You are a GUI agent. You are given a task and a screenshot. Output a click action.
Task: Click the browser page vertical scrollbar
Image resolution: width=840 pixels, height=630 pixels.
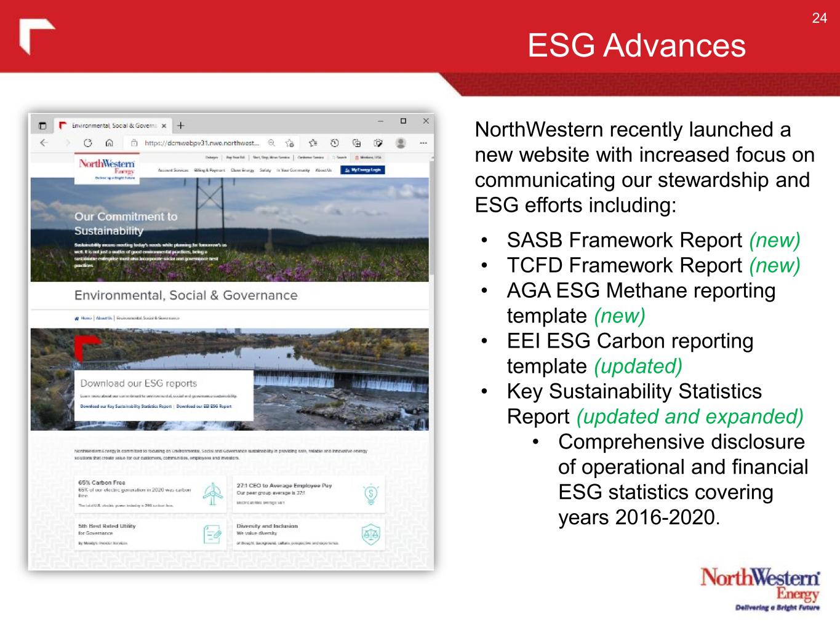click(431, 215)
